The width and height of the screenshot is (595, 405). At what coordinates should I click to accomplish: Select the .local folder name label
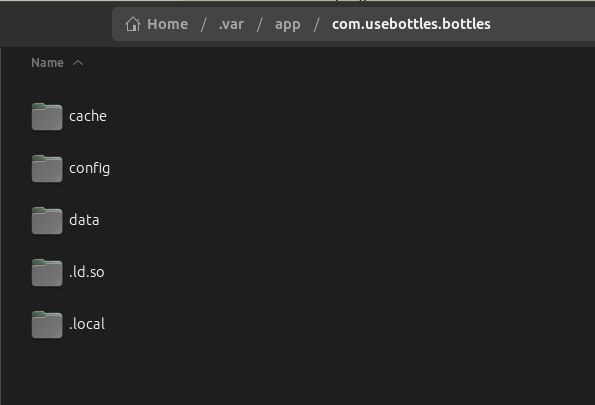click(x=87, y=324)
